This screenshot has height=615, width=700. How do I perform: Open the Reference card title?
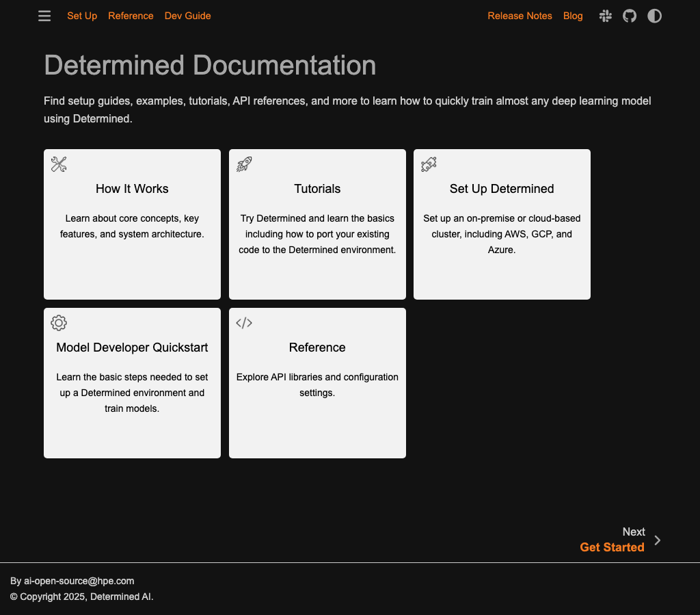(x=317, y=348)
